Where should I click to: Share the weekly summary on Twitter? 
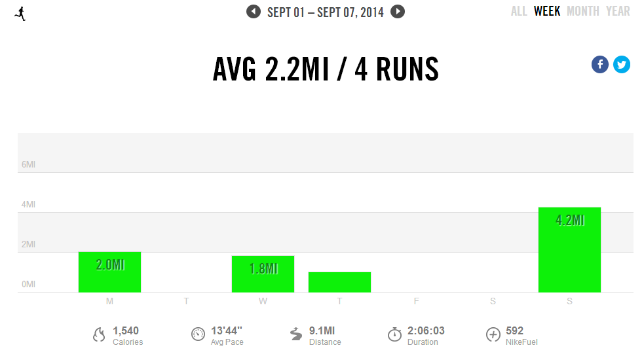coord(622,64)
